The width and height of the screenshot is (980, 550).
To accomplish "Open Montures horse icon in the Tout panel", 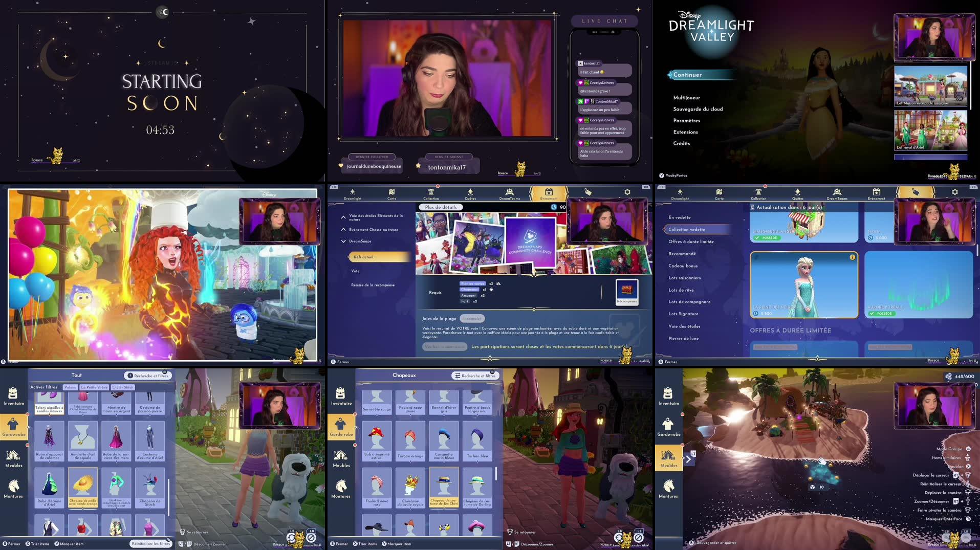I will (x=13, y=489).
